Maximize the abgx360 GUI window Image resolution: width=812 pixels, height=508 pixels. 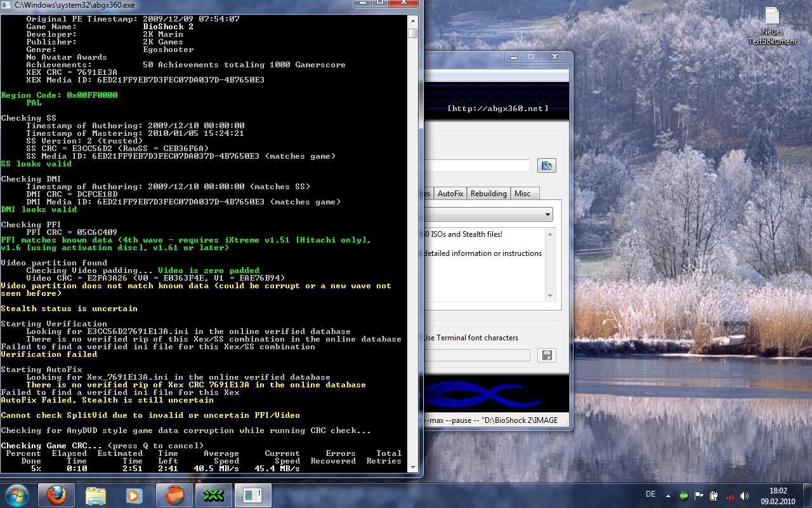tap(531, 57)
